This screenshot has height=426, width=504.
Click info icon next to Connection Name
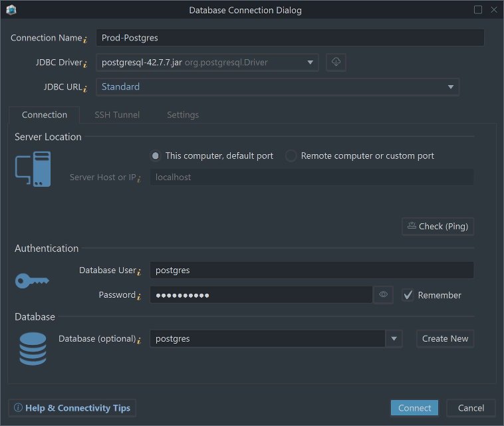tap(85, 40)
